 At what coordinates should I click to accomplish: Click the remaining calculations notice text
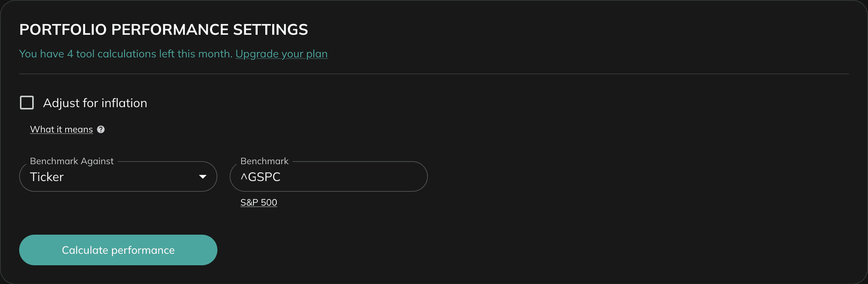click(126, 54)
